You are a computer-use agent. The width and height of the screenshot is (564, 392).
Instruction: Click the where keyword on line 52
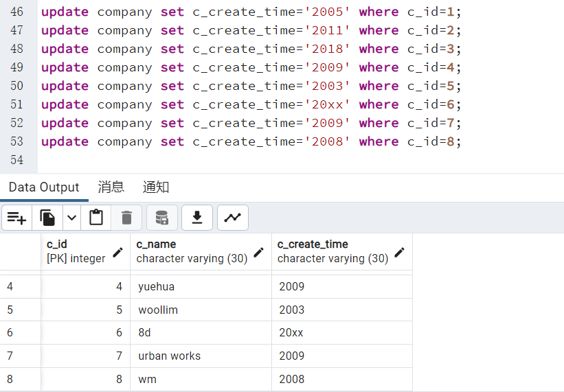click(379, 123)
